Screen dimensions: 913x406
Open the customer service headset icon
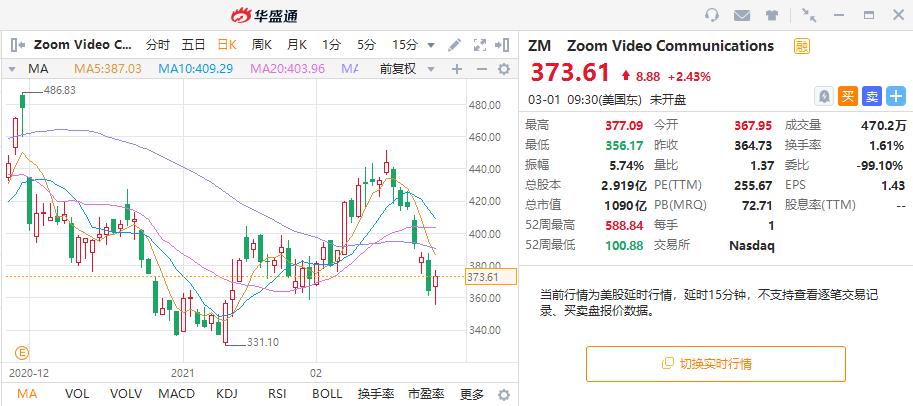(712, 15)
